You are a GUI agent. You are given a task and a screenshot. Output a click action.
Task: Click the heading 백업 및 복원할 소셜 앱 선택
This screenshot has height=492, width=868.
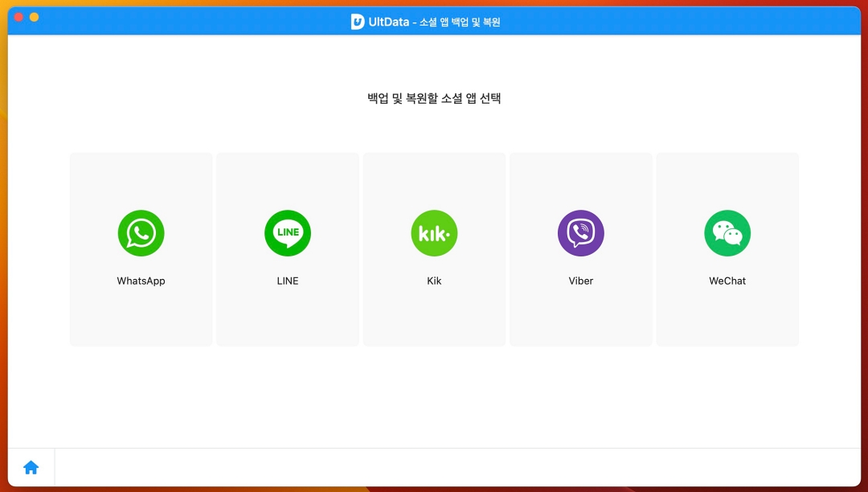434,99
